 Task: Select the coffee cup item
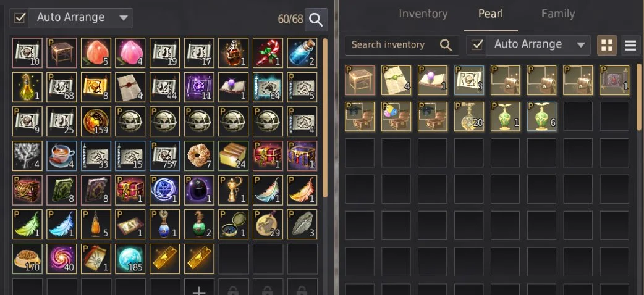[62, 156]
